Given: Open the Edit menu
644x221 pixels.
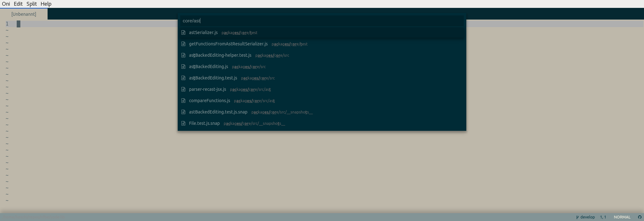Looking at the screenshot, I should tap(18, 4).
